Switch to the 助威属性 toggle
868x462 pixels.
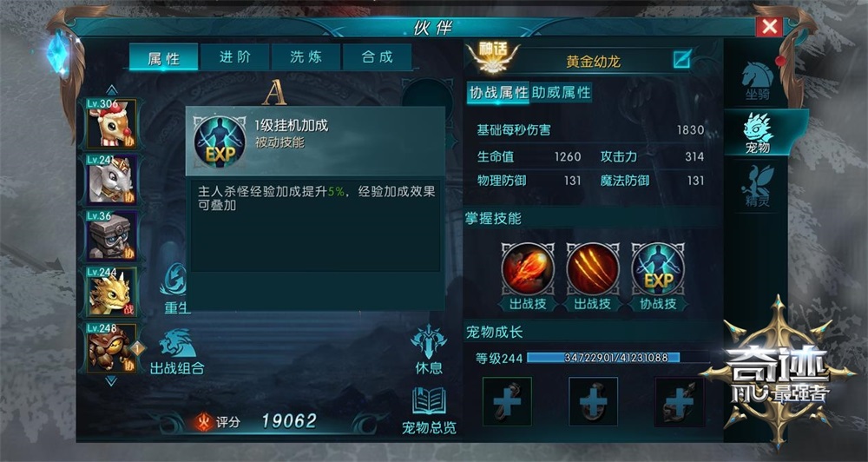tap(562, 92)
